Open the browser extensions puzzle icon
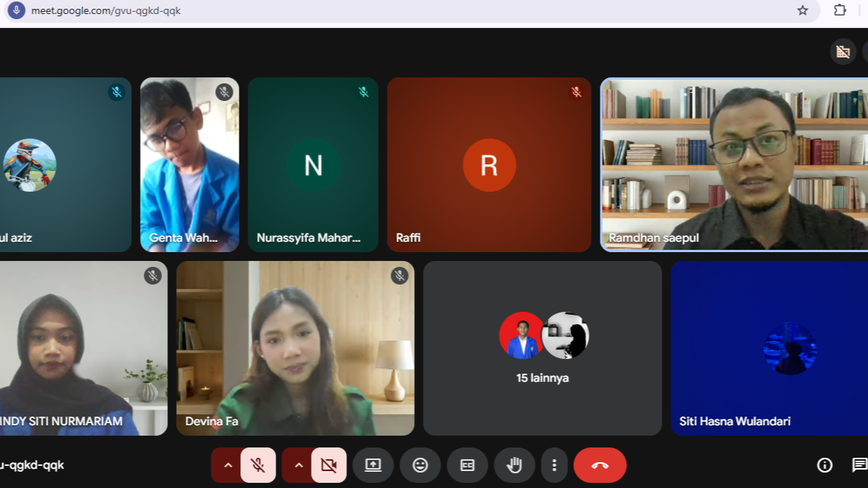The width and height of the screenshot is (868, 488). [840, 10]
